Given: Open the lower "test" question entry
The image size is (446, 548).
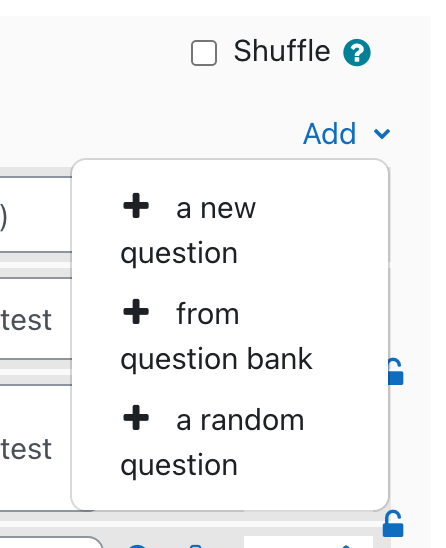Looking at the screenshot, I should [36, 448].
